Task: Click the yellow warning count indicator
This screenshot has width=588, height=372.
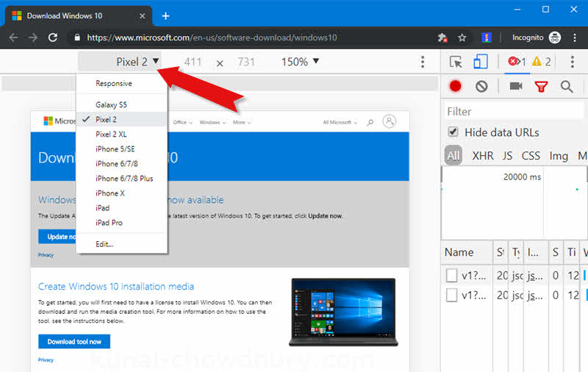Action: [542, 62]
